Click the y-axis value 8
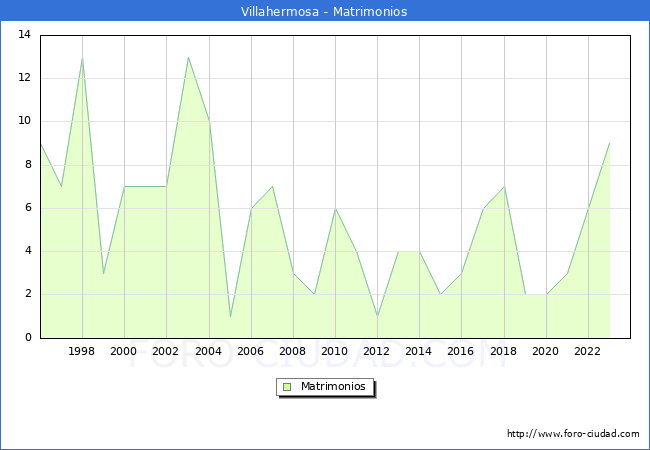The width and height of the screenshot is (650, 450). tap(28, 165)
